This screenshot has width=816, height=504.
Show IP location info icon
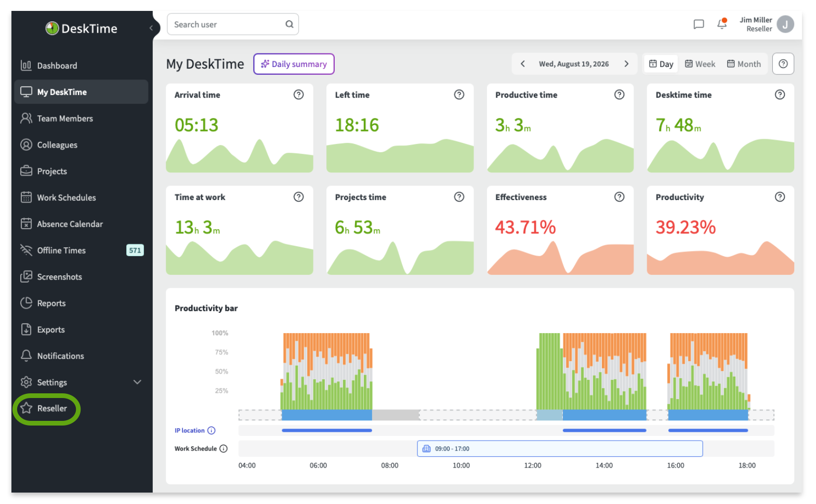tap(212, 431)
